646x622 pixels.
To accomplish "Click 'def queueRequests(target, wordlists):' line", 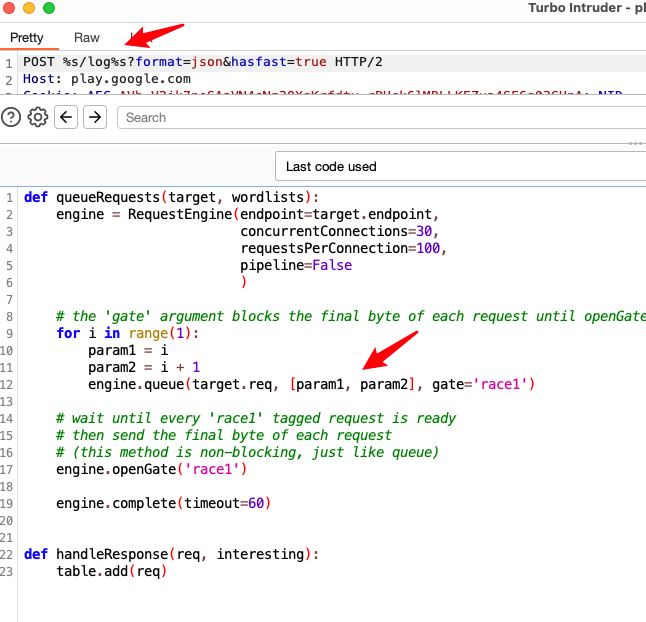I will pos(171,198).
